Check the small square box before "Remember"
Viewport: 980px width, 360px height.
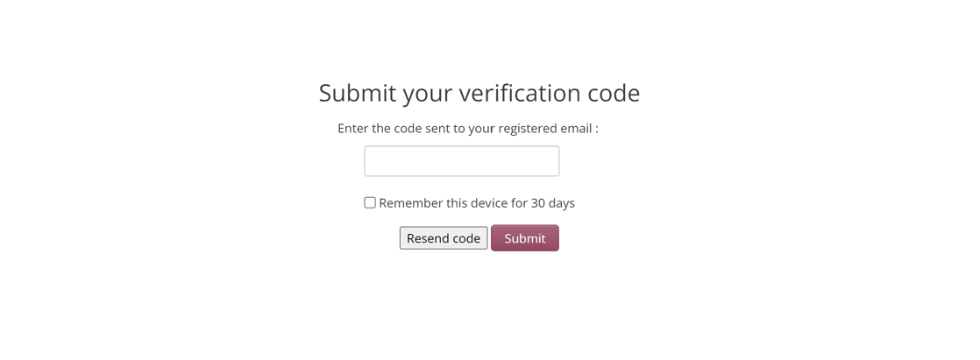(x=370, y=202)
